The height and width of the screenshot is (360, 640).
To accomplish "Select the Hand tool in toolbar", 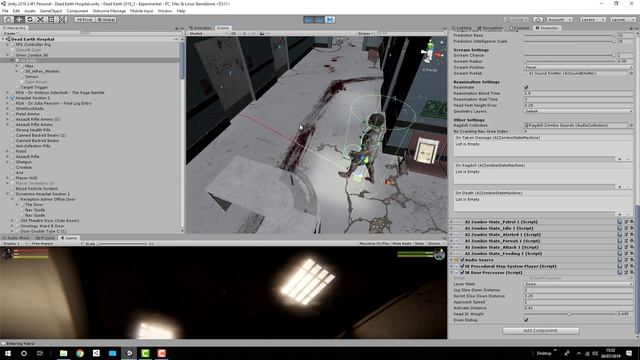I will tap(8, 19).
